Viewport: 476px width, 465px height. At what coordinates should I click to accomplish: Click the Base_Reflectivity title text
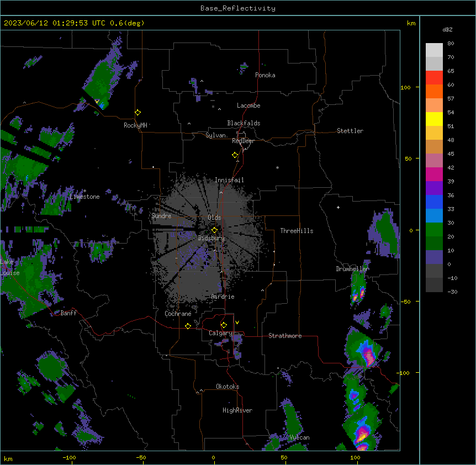(x=238, y=8)
